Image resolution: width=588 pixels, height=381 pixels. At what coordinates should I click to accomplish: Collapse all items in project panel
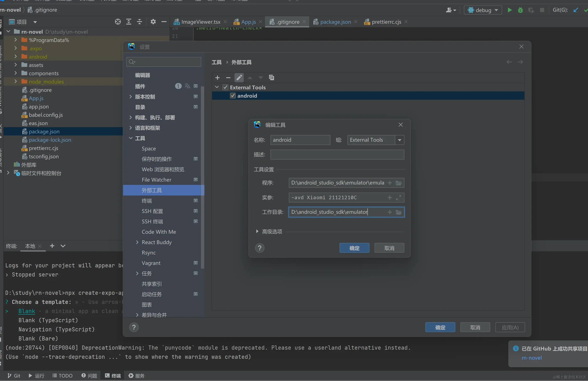(x=140, y=22)
